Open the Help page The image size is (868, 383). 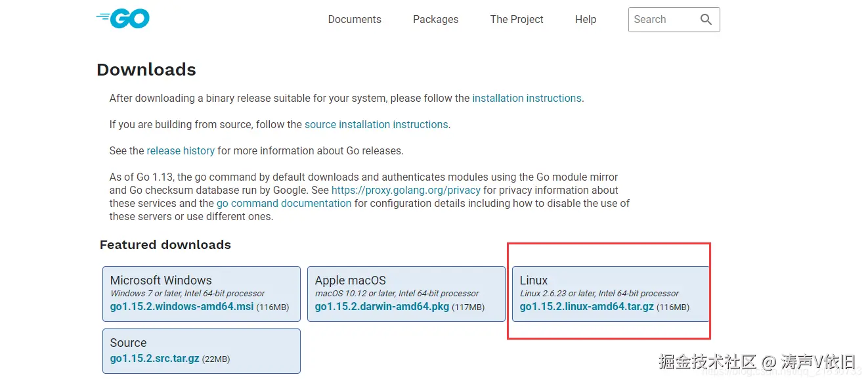[x=586, y=20]
